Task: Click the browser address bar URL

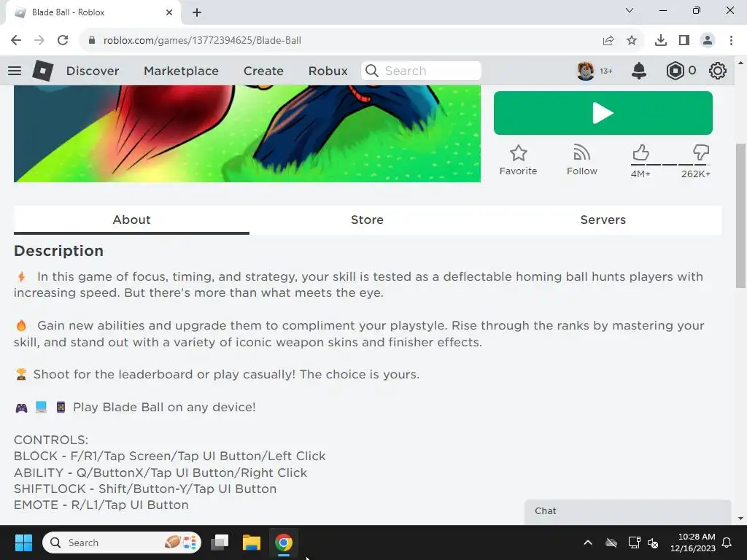Action: (x=202, y=41)
